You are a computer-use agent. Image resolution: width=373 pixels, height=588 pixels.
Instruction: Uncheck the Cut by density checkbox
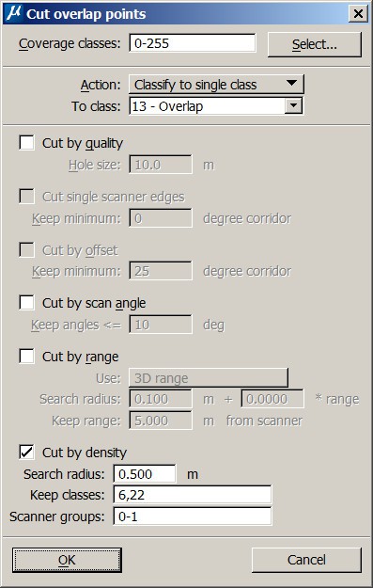[26, 453]
